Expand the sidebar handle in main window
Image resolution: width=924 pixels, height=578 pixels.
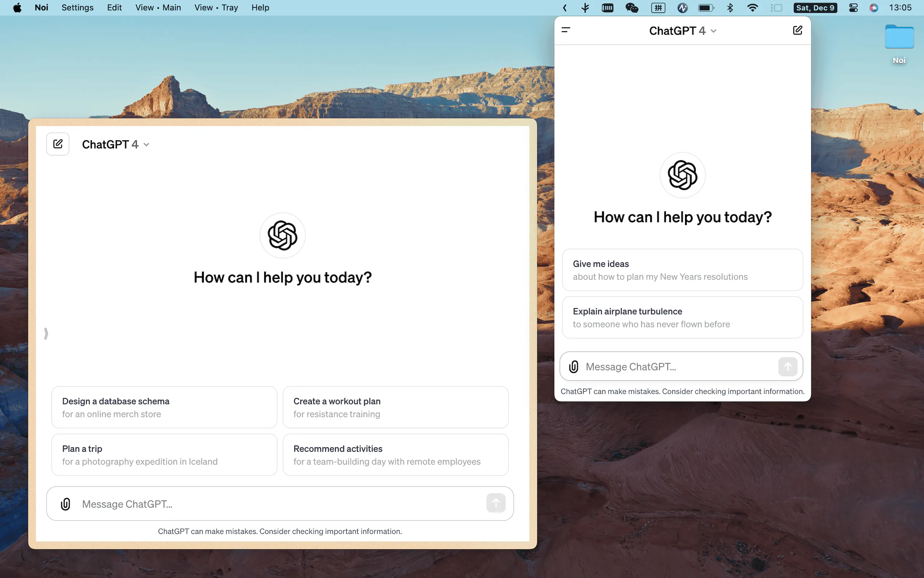pyautogui.click(x=46, y=334)
